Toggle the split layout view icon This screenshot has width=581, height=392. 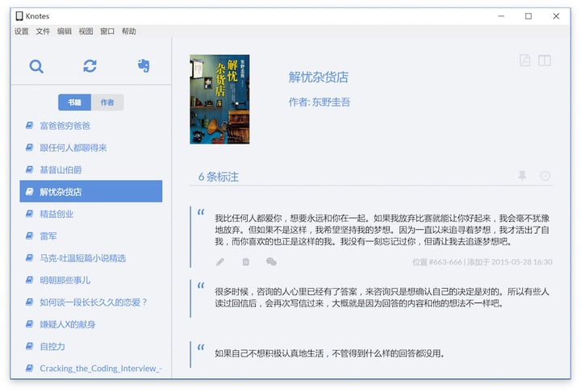tap(545, 60)
